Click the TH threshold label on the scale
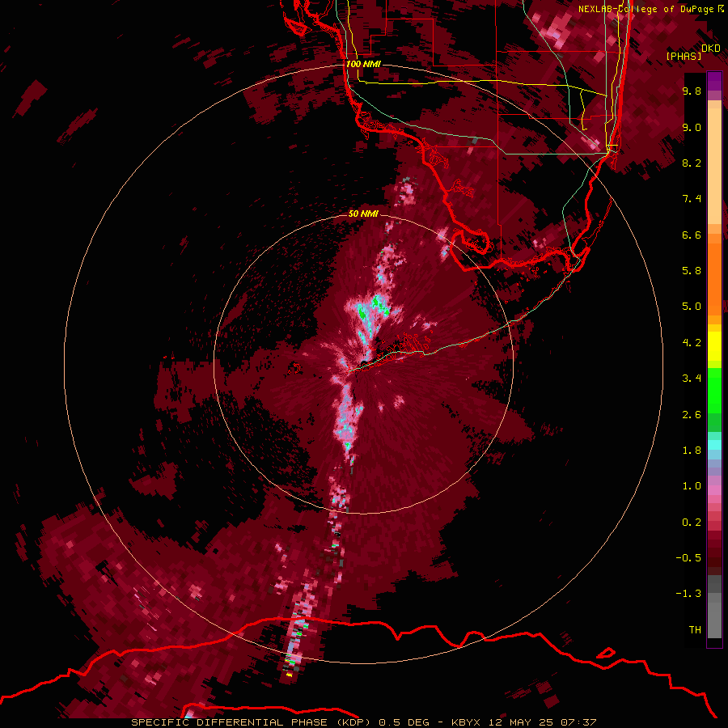 tap(695, 630)
